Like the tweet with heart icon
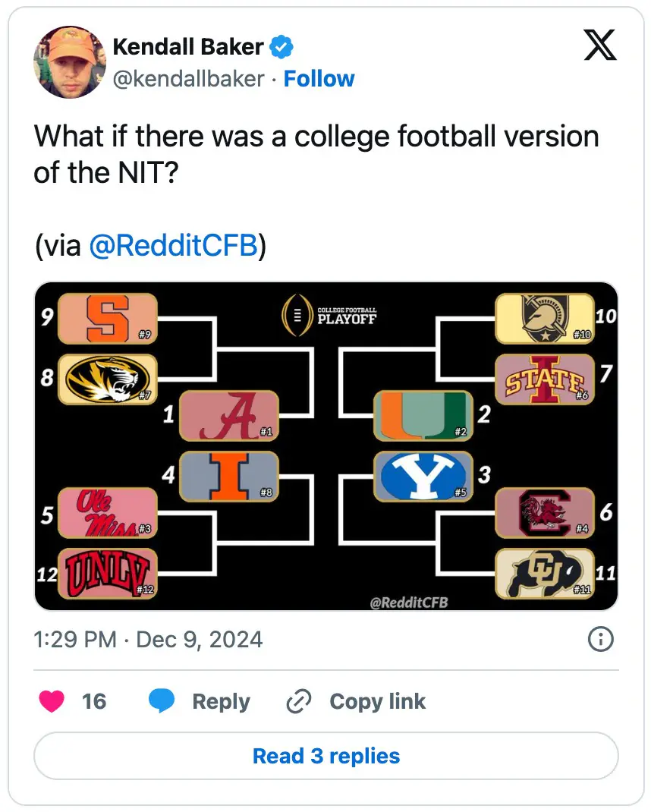The image size is (651, 812). (x=52, y=701)
